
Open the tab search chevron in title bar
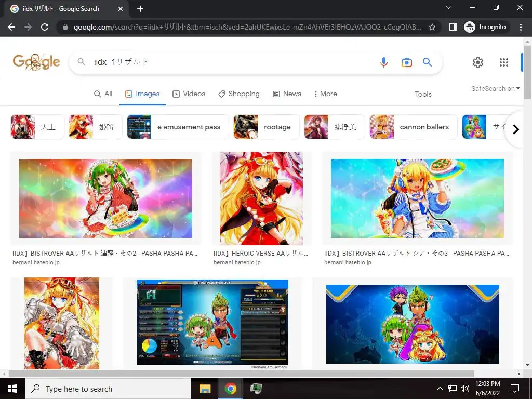click(x=448, y=7)
